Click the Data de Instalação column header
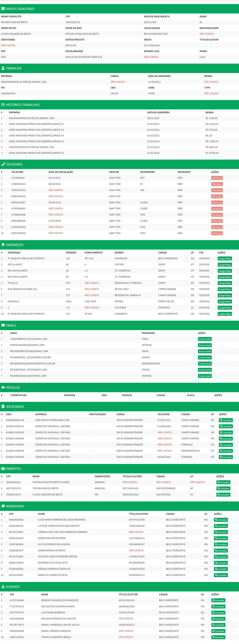 61,172
